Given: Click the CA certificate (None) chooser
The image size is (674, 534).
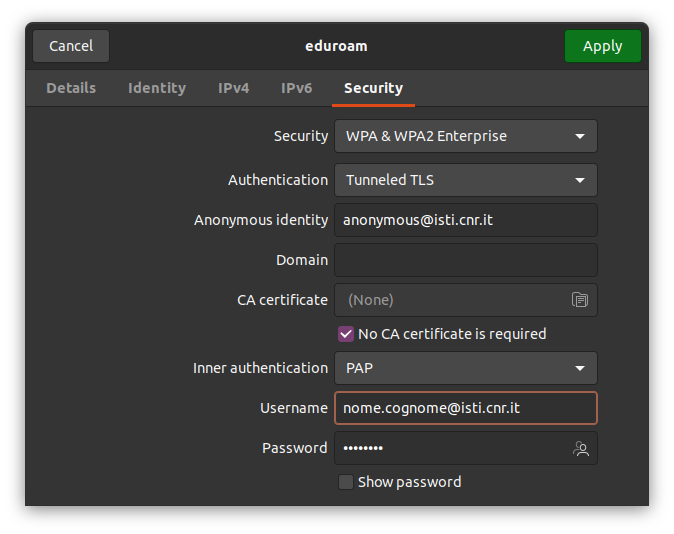Looking at the screenshot, I should tap(450, 300).
